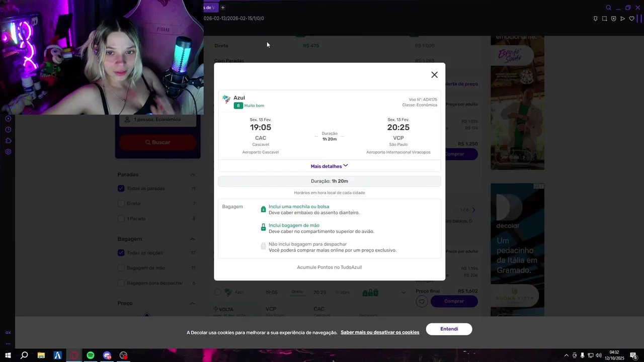Open the three-dots sidebar menu
This screenshot has width=644, height=362.
pyautogui.click(x=8, y=344)
